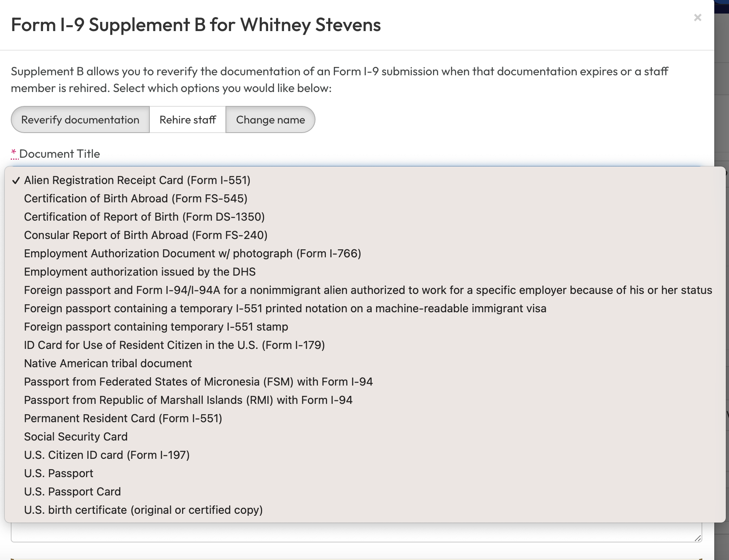The width and height of the screenshot is (729, 560).
Task: Pick Native American tribal document
Action: point(108,364)
